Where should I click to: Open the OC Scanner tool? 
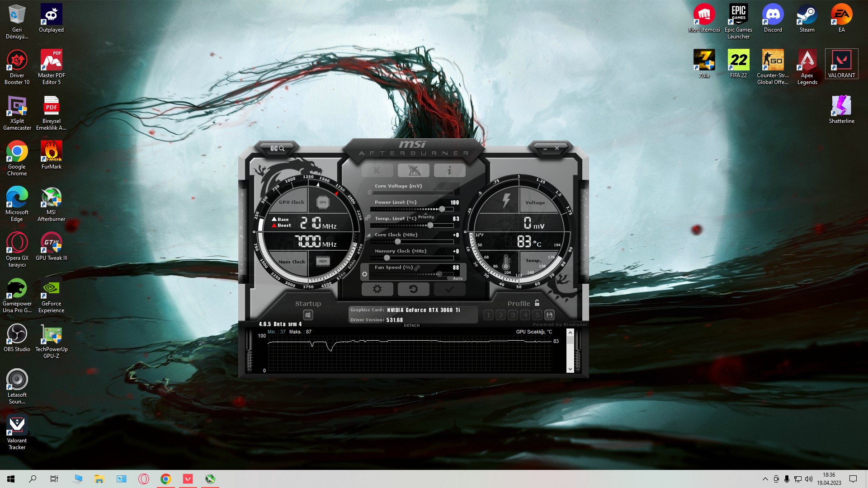point(277,148)
